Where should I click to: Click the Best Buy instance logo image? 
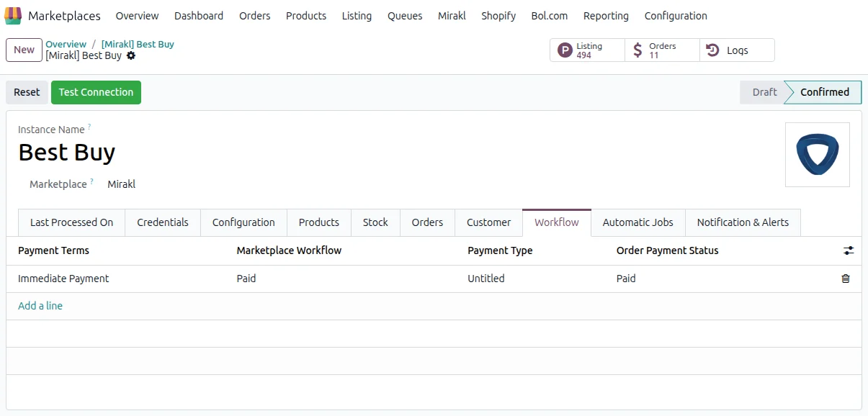point(818,155)
